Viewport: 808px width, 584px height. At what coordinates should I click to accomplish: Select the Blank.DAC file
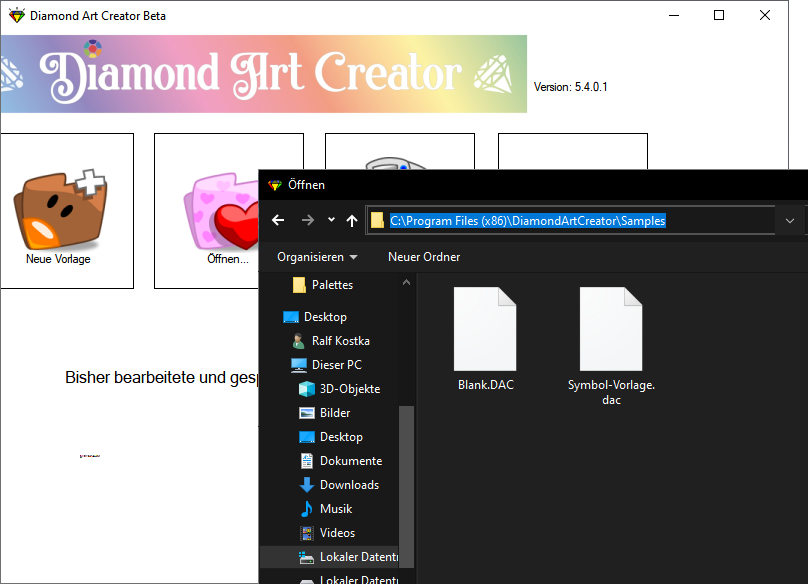(x=485, y=339)
